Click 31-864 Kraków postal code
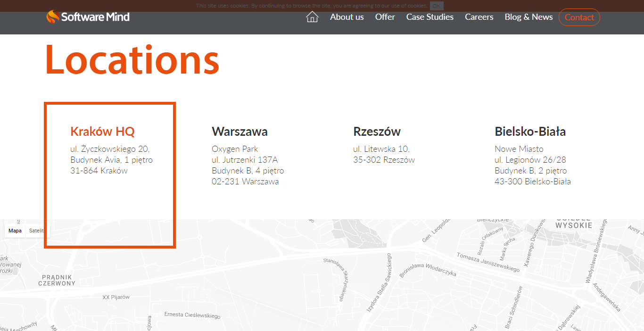Viewport: 644px width, 331px height. point(99,171)
